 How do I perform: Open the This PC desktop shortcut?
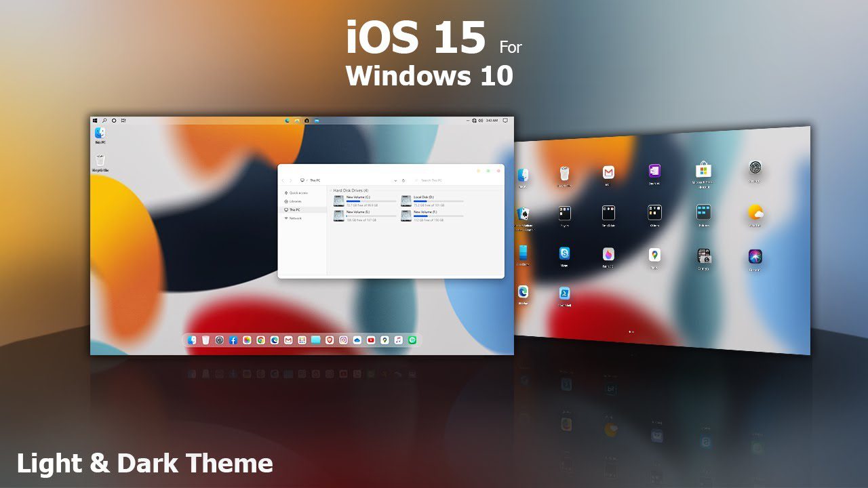(100, 136)
